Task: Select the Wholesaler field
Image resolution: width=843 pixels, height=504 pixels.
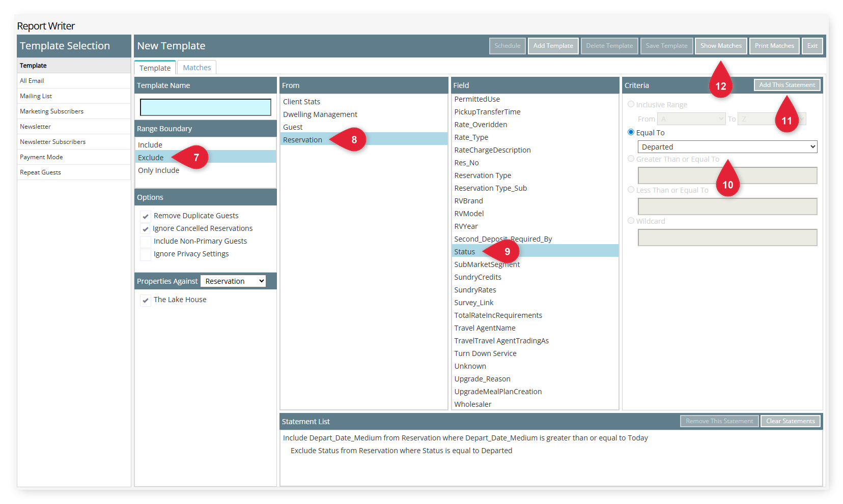Action: pos(535,404)
